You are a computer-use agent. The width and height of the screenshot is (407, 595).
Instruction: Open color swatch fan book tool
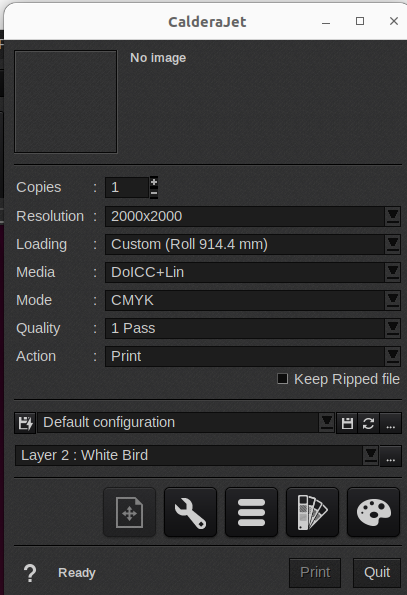pos(313,512)
